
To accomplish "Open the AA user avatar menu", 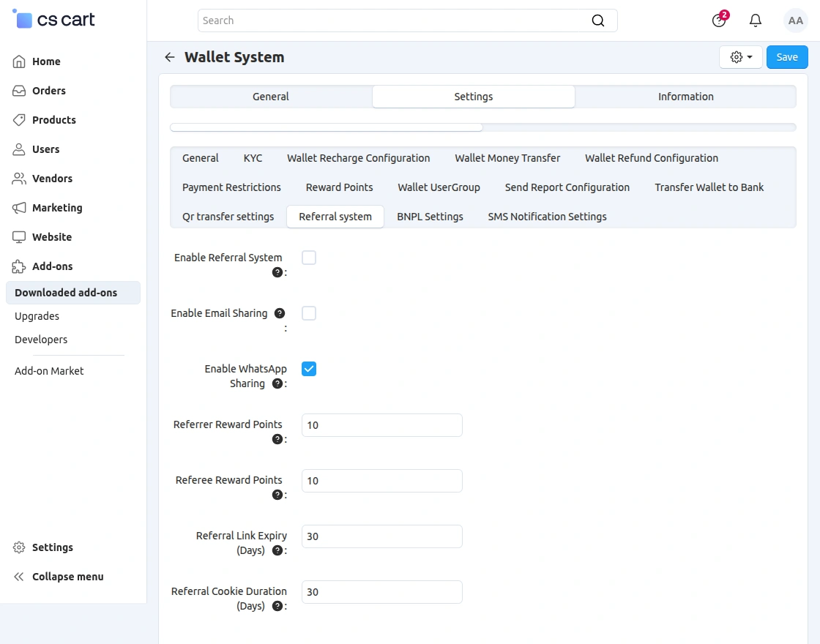I will click(795, 20).
